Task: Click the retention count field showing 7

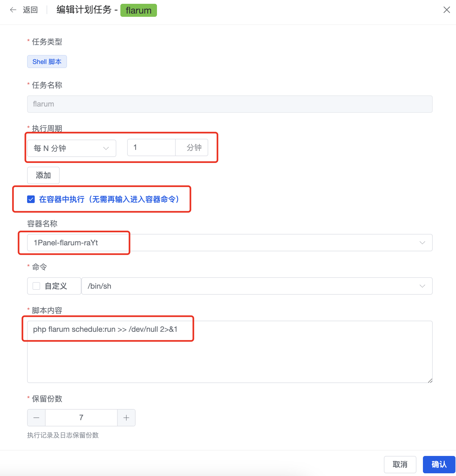Action: point(81,418)
